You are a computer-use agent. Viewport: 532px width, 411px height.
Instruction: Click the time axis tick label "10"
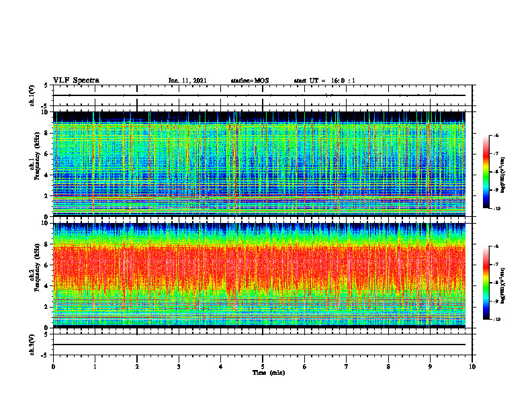[x=472, y=367]
